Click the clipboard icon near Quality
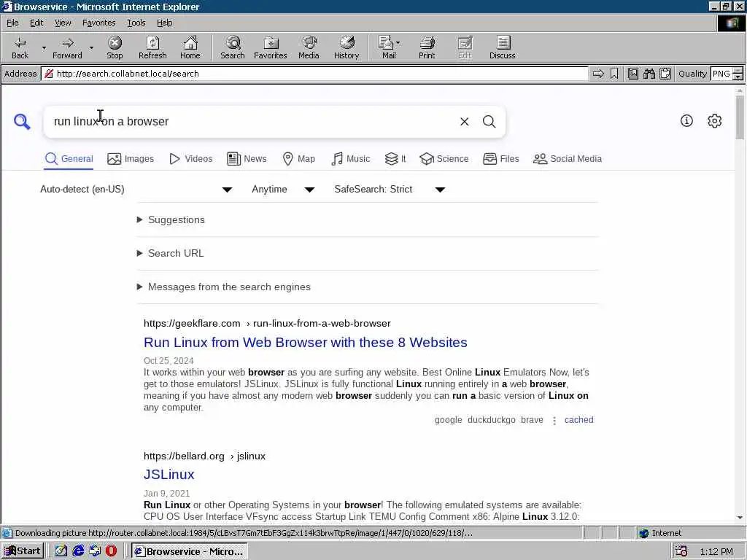747x560 pixels. (x=665, y=74)
